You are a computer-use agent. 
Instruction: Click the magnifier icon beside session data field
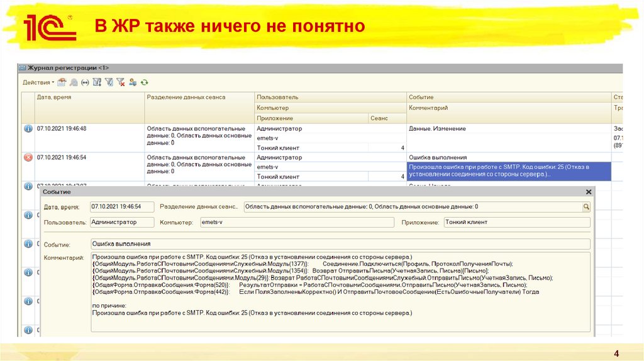(586, 206)
